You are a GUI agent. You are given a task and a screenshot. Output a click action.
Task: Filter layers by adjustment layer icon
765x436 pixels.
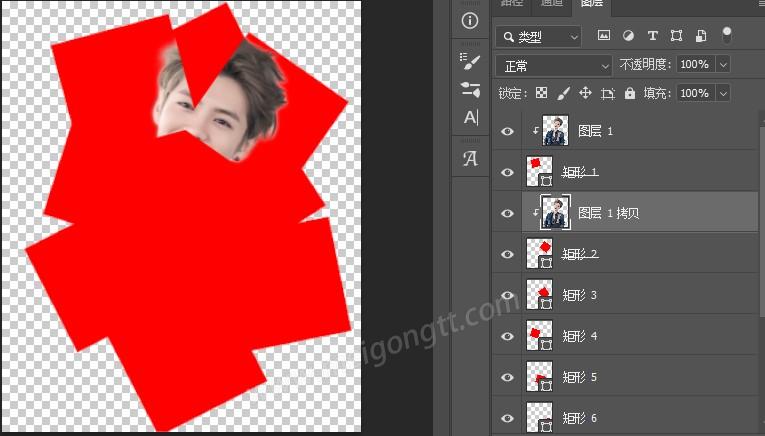[628, 36]
